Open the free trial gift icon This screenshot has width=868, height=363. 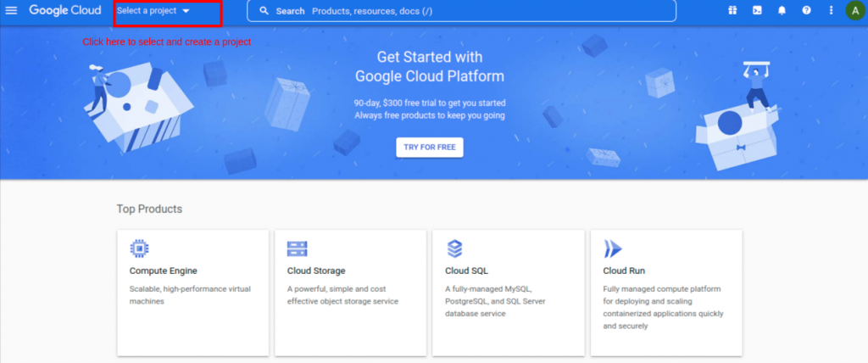click(732, 10)
